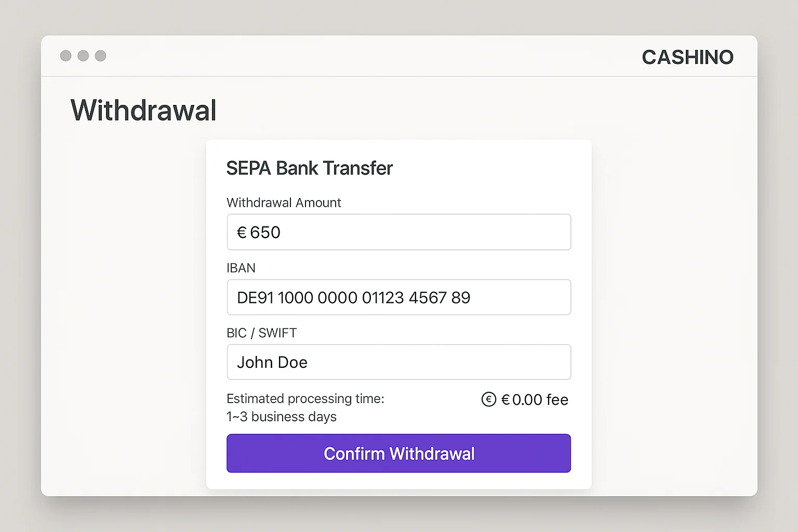798x532 pixels.
Task: Click the IBAN field label
Action: click(241, 268)
